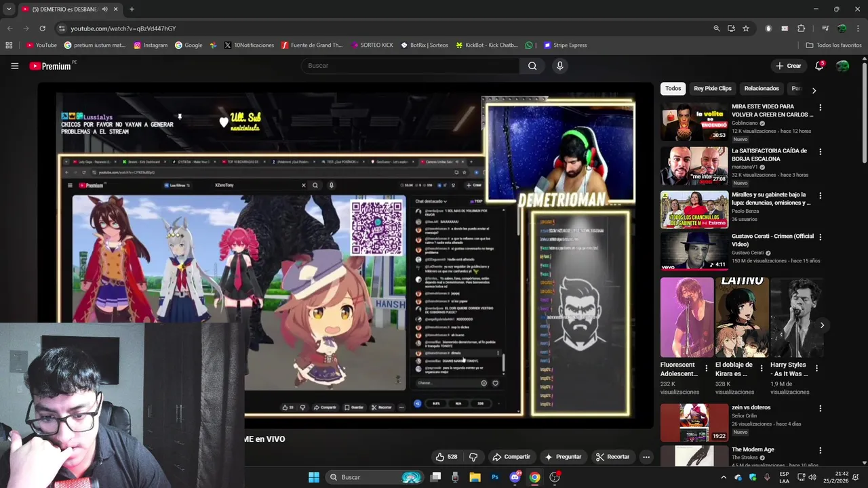Go back in Chrome history
868x488 pixels.
9,28
